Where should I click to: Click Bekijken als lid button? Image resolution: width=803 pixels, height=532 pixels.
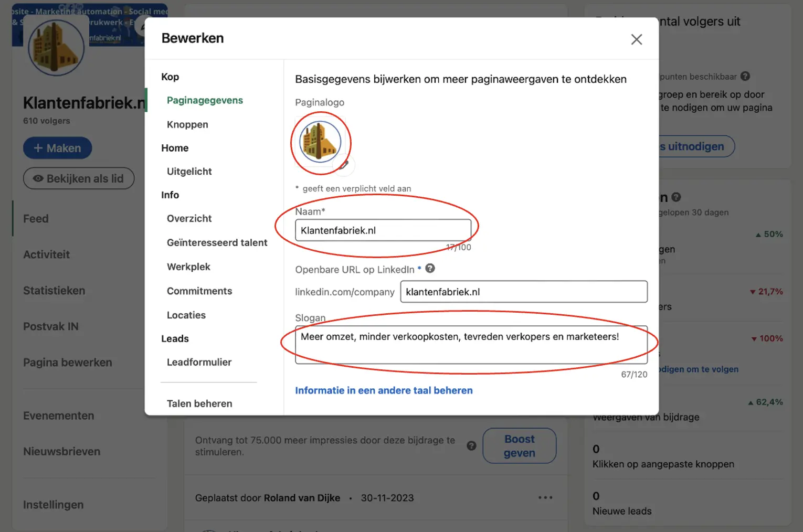[79, 178]
